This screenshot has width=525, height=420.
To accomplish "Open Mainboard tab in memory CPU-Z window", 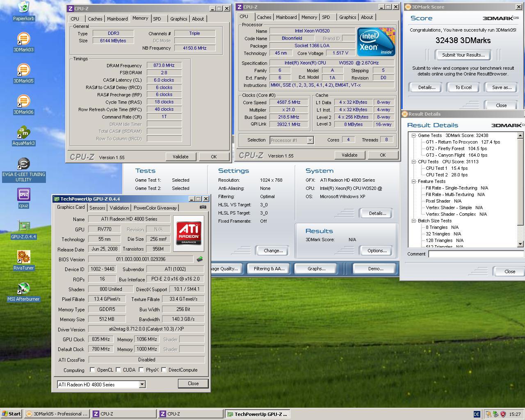I will [x=117, y=19].
